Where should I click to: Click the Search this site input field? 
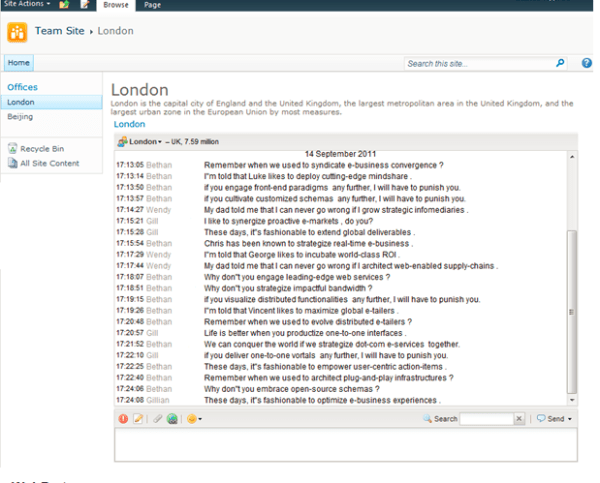tap(478, 63)
